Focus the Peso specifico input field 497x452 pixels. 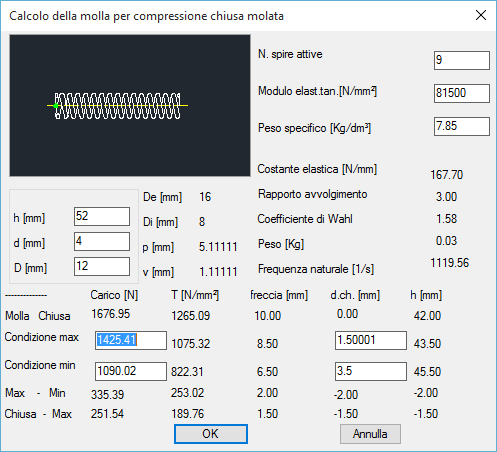[x=462, y=126]
